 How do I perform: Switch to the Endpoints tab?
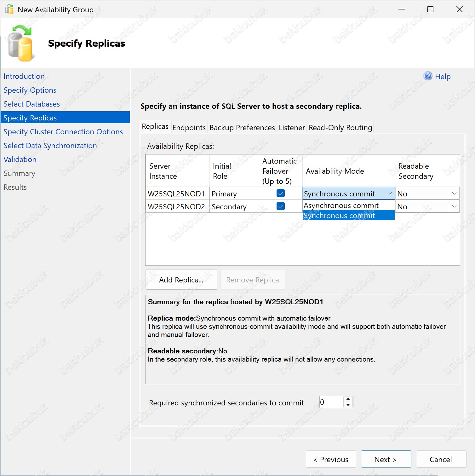point(189,128)
